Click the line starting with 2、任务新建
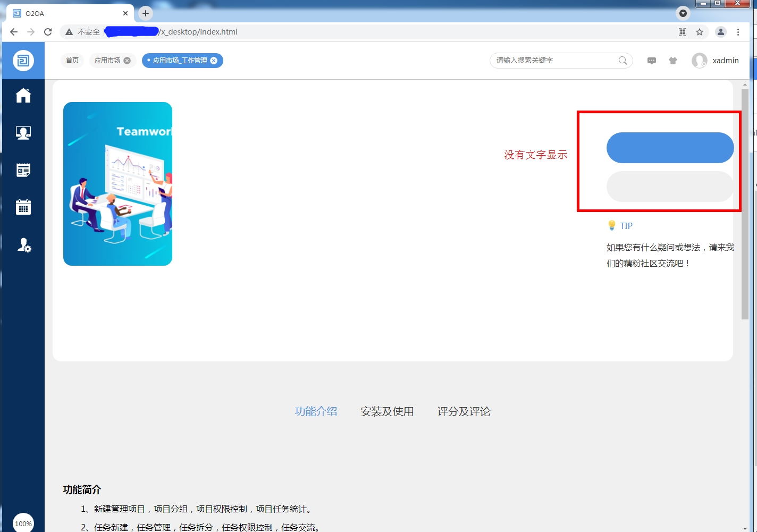 (201, 527)
